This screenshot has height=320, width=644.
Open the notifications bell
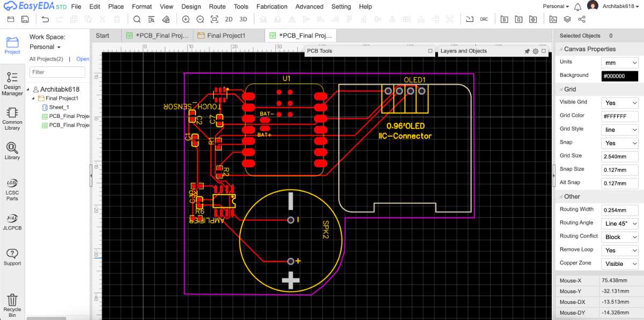coord(578,6)
